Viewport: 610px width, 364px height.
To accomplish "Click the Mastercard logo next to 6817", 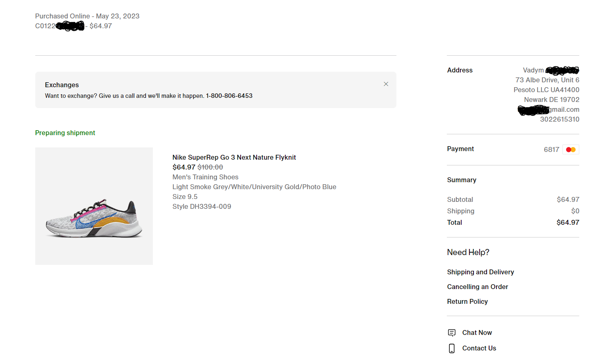I will 571,149.
